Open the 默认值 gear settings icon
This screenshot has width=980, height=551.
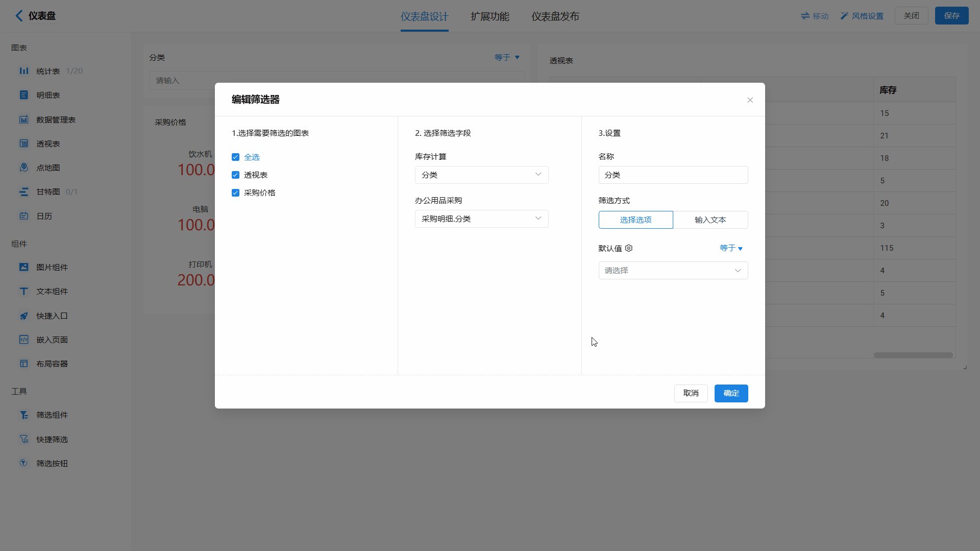click(629, 248)
